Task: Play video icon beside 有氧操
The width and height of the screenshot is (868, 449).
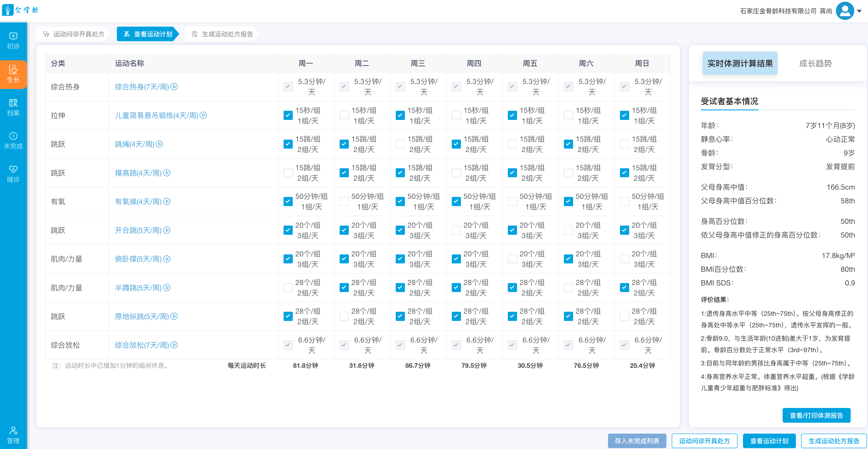Action: (167, 202)
